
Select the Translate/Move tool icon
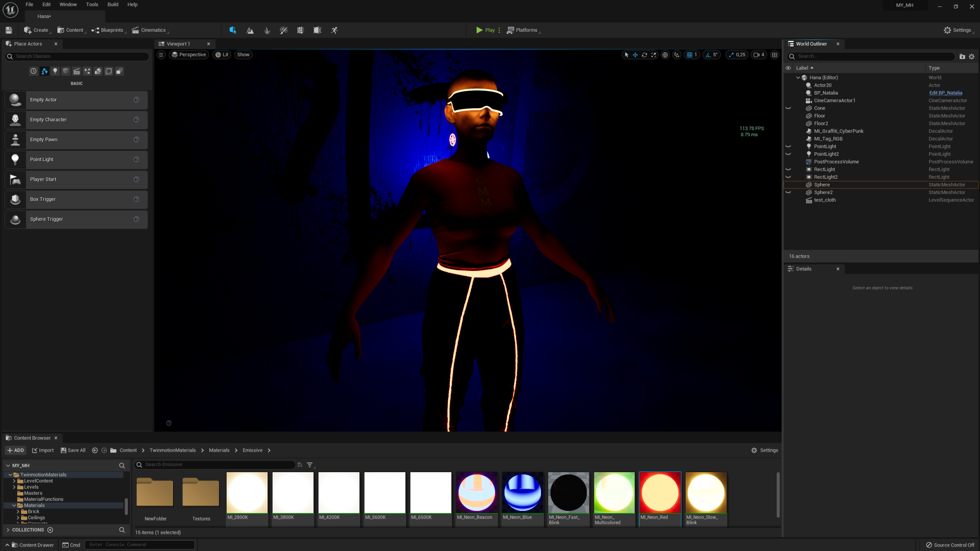coord(635,54)
